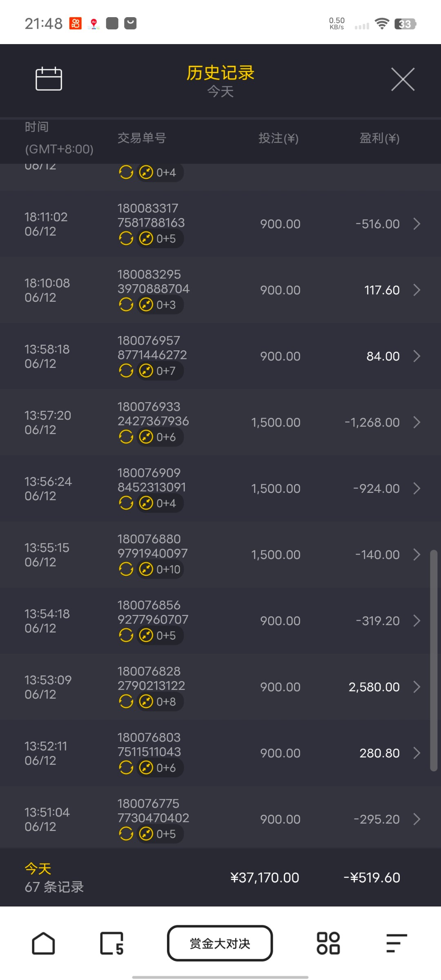Screen dimensions: 441x980
Task: Open the sort lines menu icon
Action: pos(396,943)
